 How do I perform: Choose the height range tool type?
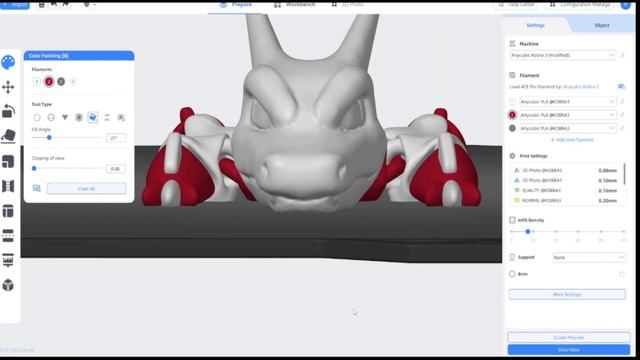coord(107,118)
